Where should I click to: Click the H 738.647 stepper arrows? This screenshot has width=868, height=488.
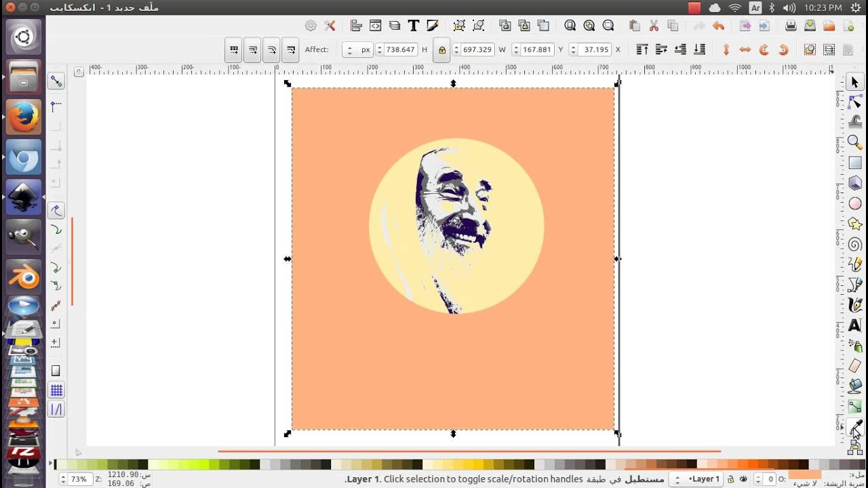[x=380, y=49]
